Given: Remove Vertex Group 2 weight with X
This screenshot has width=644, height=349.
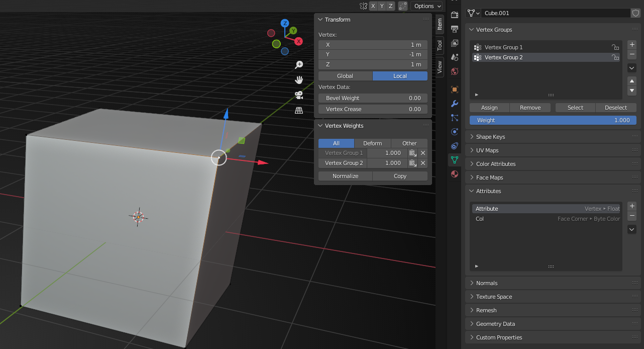Looking at the screenshot, I should (423, 163).
